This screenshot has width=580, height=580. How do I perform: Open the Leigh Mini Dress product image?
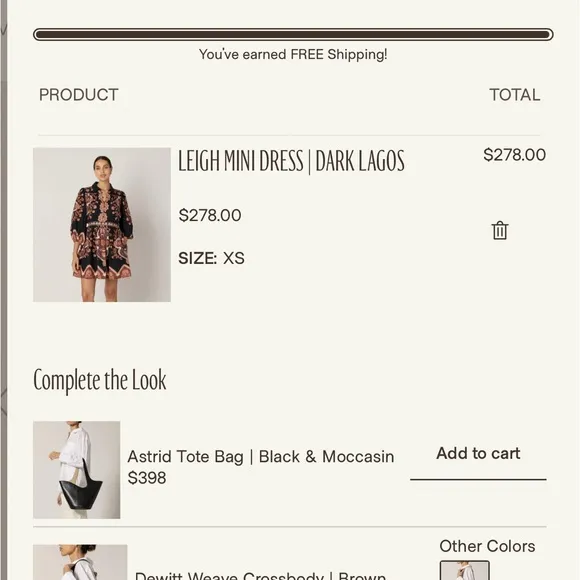(x=102, y=225)
